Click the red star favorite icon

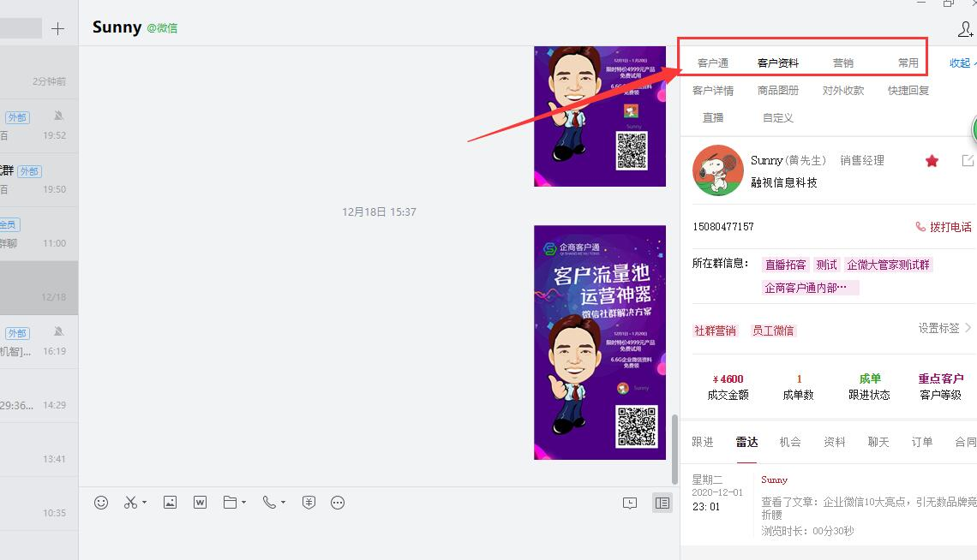coord(932,161)
